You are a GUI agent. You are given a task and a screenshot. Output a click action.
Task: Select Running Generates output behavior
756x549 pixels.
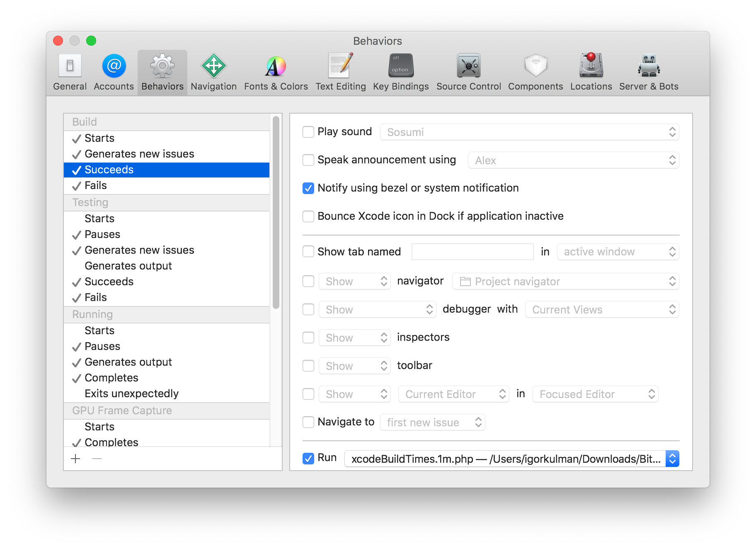[167, 362]
